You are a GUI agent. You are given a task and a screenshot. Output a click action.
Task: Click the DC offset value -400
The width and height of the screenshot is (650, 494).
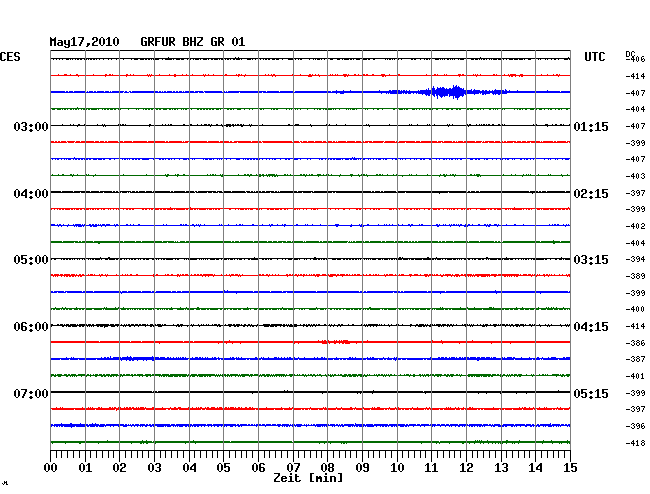635,309
